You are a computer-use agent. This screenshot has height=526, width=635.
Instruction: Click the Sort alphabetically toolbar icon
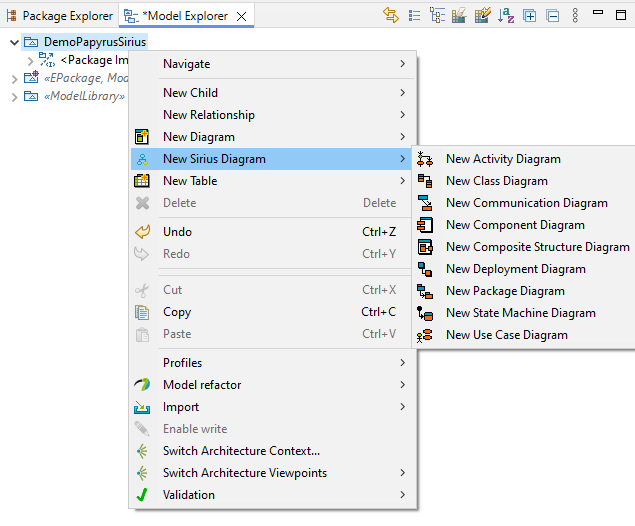pos(506,15)
